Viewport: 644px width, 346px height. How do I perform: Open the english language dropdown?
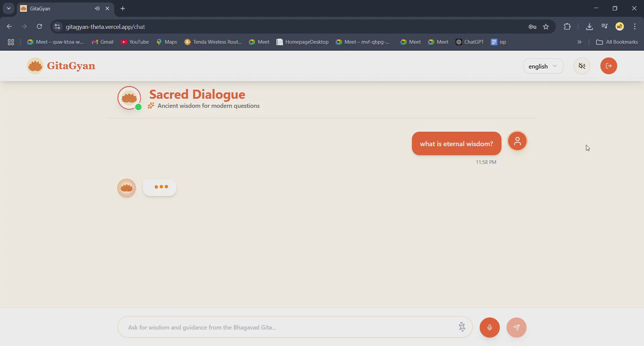click(x=543, y=66)
